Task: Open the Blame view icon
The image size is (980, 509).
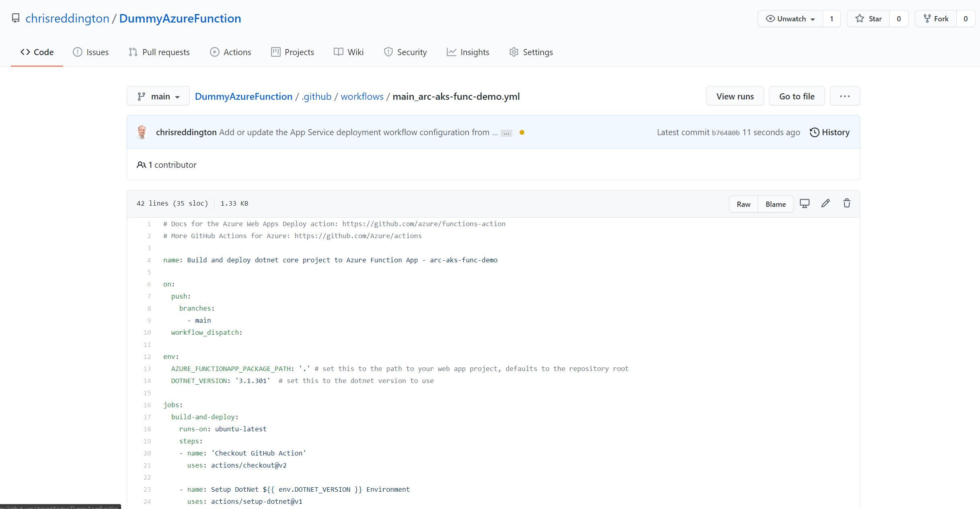Action: [776, 204]
